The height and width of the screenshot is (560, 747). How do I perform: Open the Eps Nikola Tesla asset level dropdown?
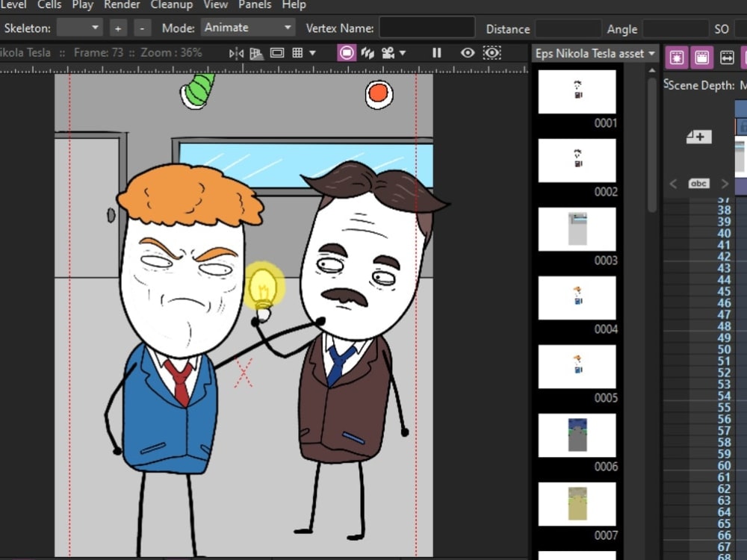(595, 53)
